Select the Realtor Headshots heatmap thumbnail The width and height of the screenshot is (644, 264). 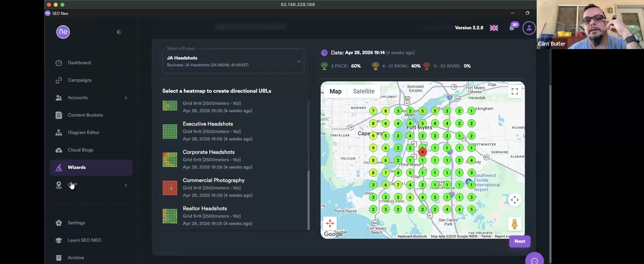coord(170,216)
